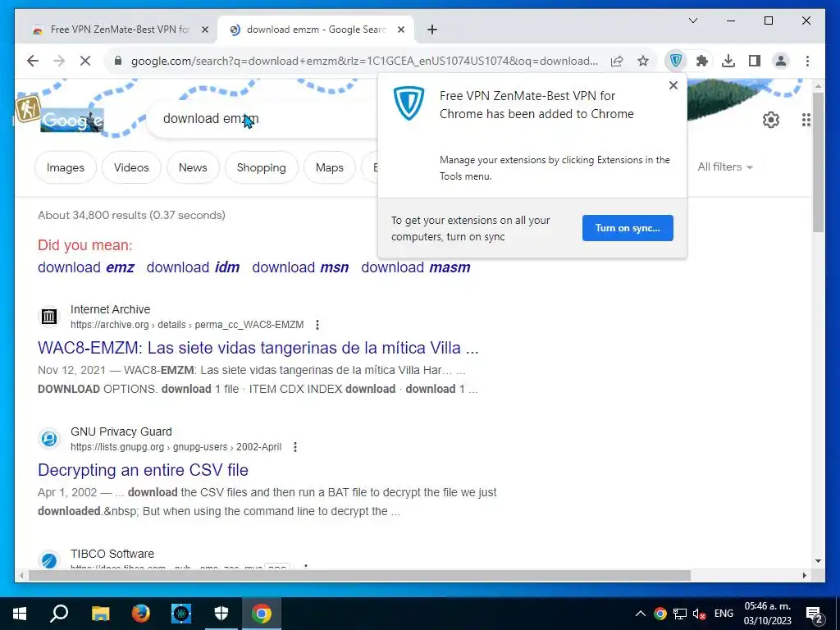Image resolution: width=840 pixels, height=630 pixels.
Task: Click the muted volume tray icon
Action: pos(699,614)
